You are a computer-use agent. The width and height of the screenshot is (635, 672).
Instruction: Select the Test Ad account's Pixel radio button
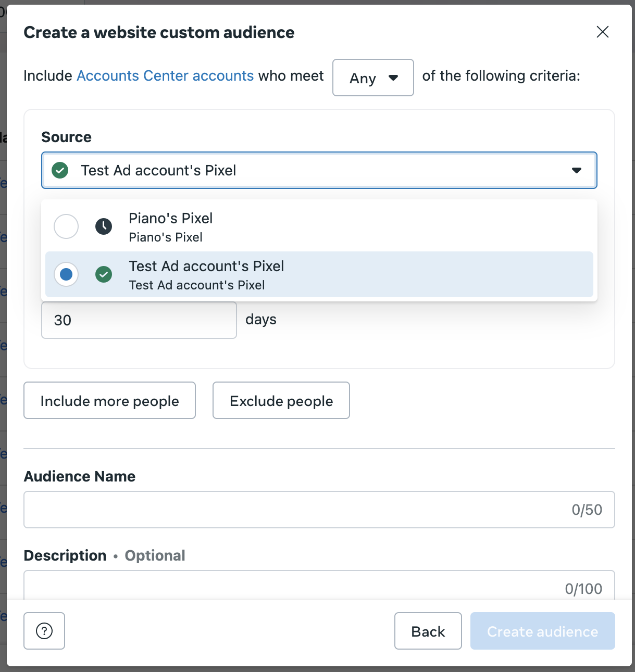[66, 274]
